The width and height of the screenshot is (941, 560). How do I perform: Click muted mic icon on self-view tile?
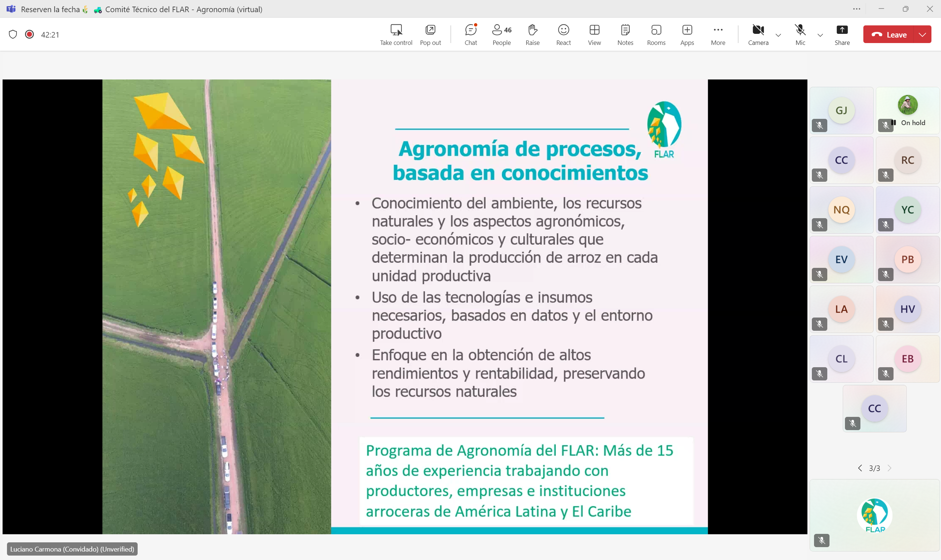pyautogui.click(x=822, y=540)
